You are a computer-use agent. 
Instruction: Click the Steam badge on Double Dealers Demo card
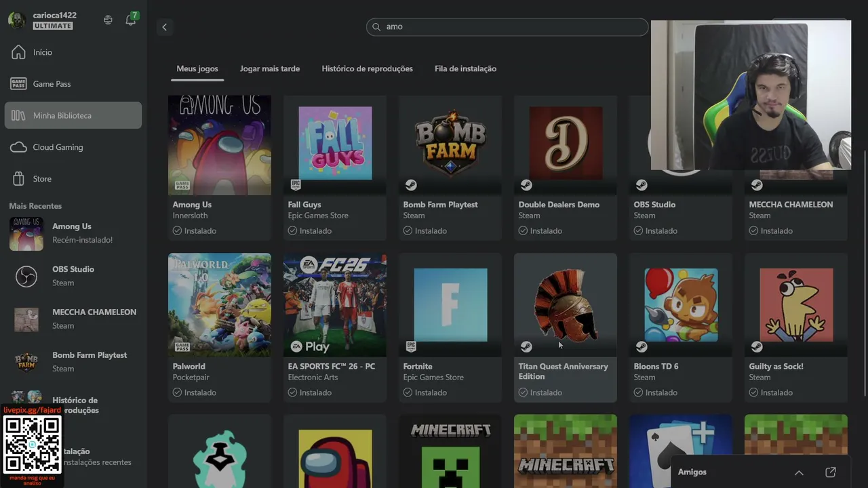[526, 185]
